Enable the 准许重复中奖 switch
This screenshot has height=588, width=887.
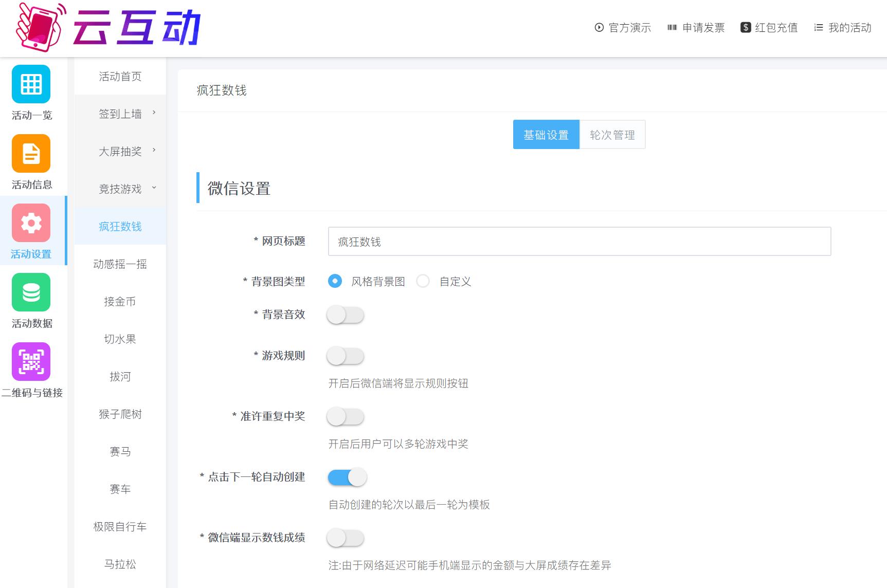point(346,416)
